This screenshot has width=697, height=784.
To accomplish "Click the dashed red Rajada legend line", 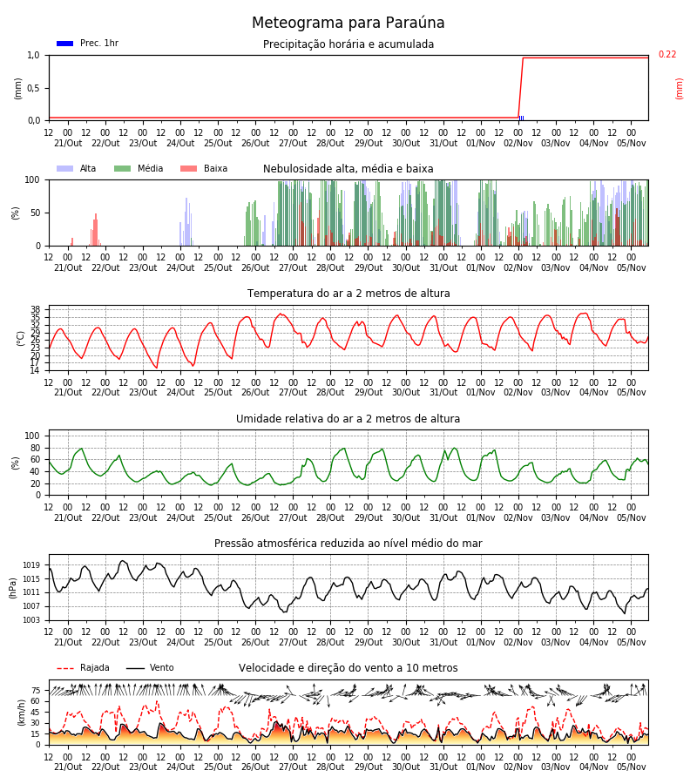I will tap(65, 668).
